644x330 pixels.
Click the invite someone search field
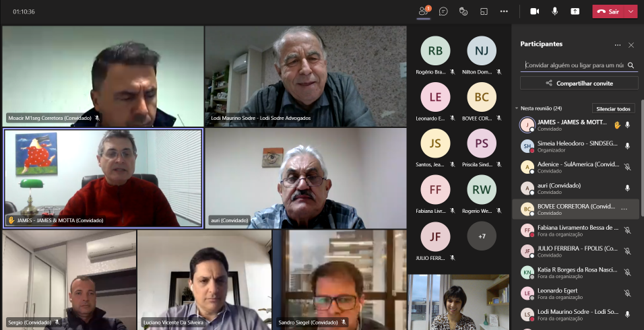(574, 65)
